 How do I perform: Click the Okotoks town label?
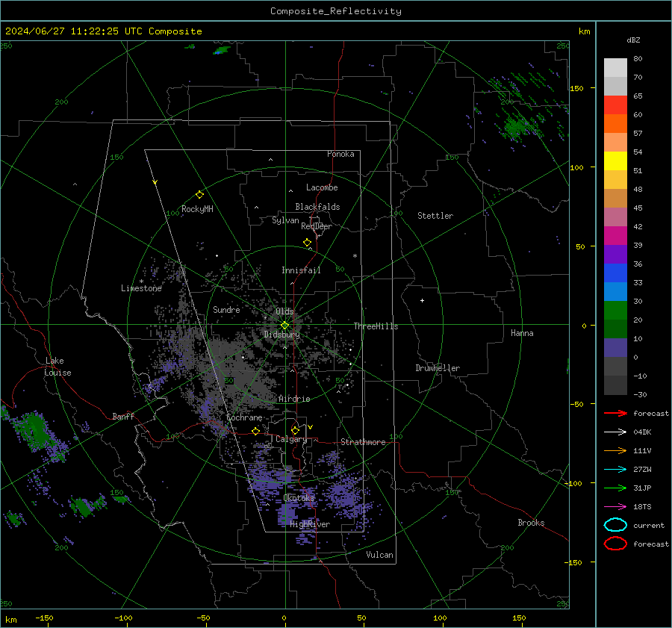tap(299, 498)
